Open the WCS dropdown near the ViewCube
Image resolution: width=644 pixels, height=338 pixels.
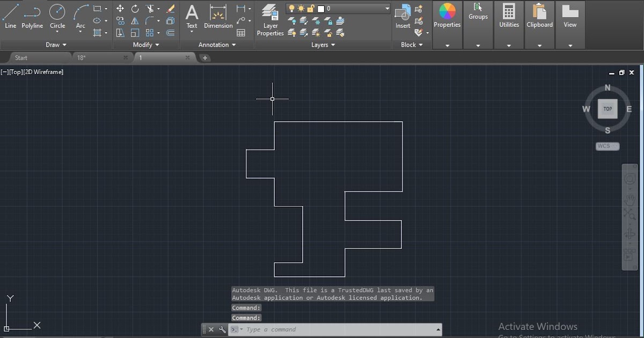[x=607, y=145]
